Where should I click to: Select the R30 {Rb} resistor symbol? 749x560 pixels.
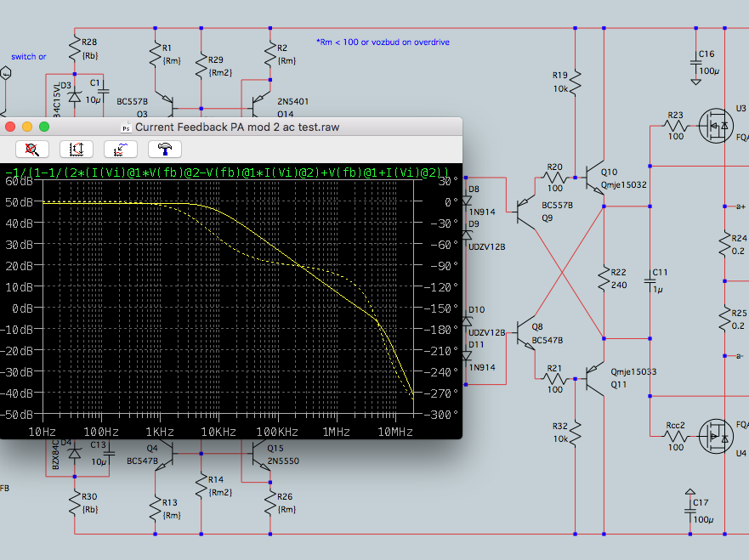(x=75, y=504)
